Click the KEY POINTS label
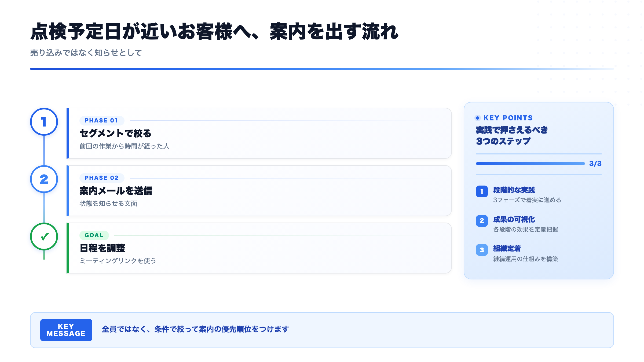This screenshot has width=644, height=362. [x=508, y=118]
